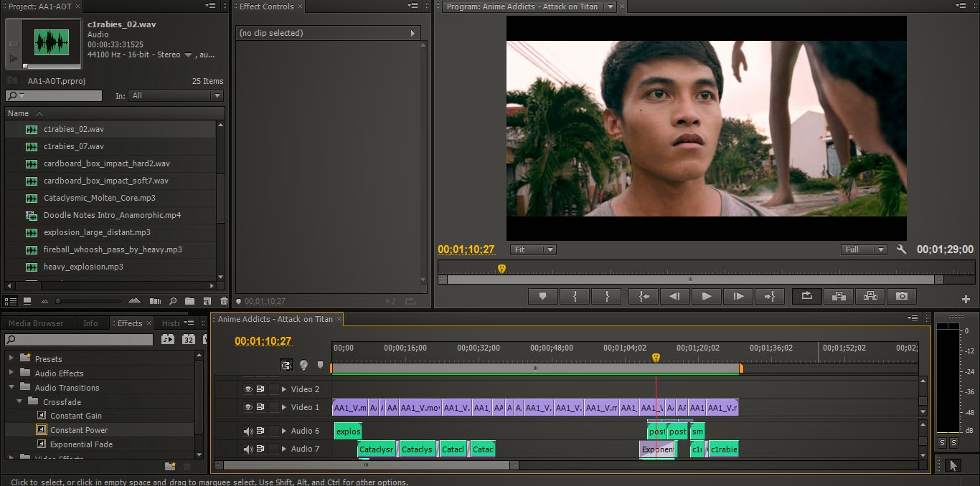Image resolution: width=980 pixels, height=486 pixels.
Task: Step forward one frame
Action: (x=738, y=296)
